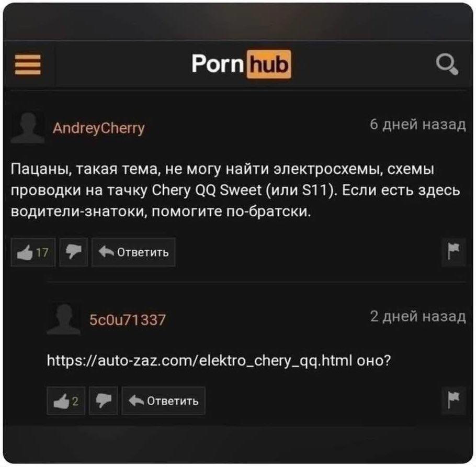Click "Chery QQ Sweet" text in comment

coord(206,191)
